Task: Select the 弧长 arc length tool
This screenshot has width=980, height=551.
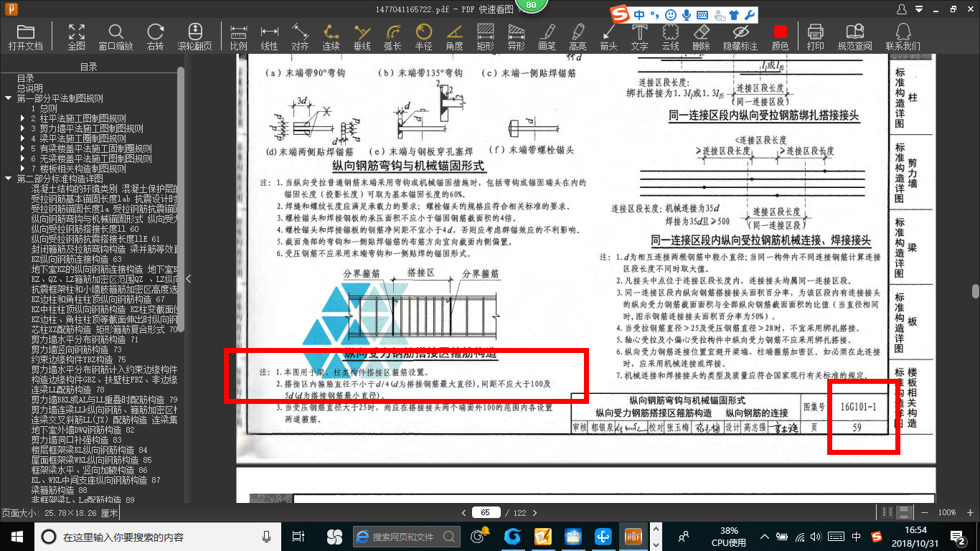Action: click(x=393, y=37)
